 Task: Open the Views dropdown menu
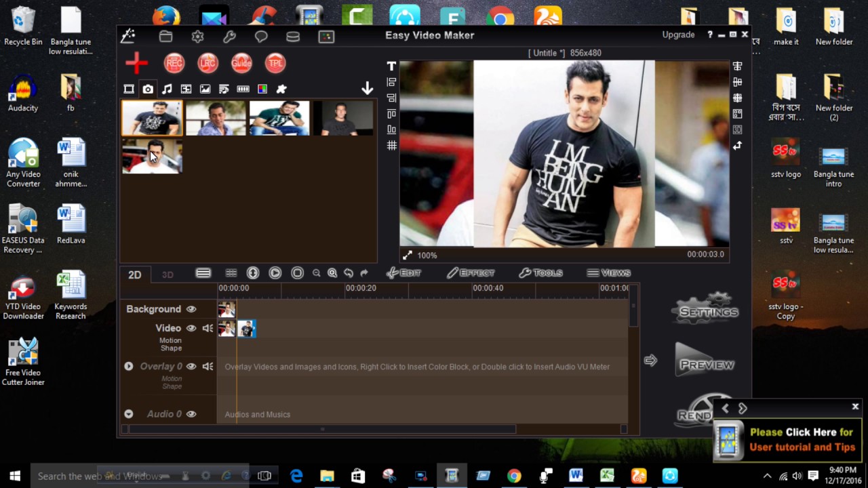pyautogui.click(x=609, y=273)
